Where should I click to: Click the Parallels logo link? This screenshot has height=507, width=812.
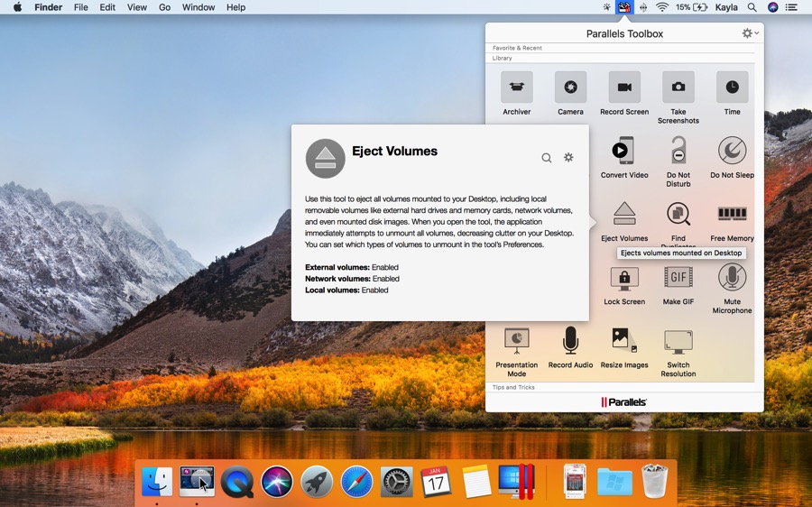(x=623, y=401)
